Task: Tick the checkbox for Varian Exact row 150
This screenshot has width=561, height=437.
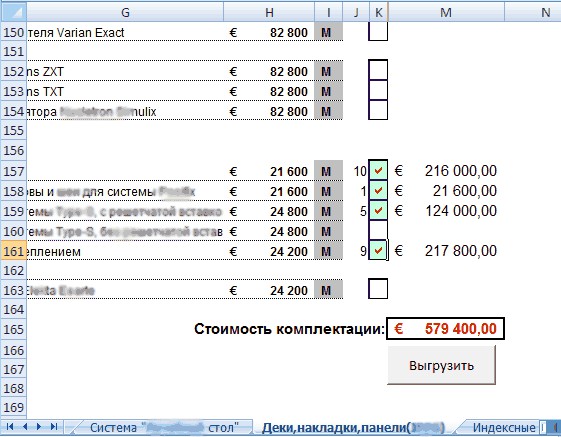Action: (378, 31)
